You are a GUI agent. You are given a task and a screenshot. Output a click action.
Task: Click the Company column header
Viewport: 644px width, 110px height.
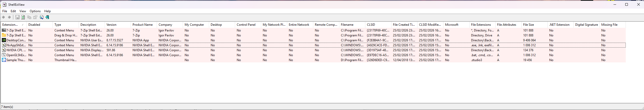170,25
